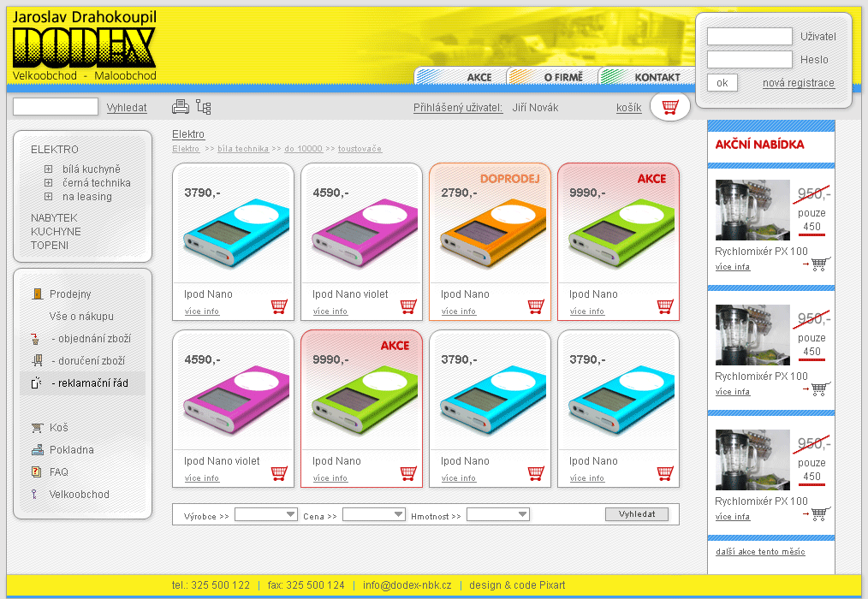This screenshot has height=599, width=868.
Task: Add the third bottom-row Ipod Nano 3790,- to cart
Action: click(x=536, y=472)
